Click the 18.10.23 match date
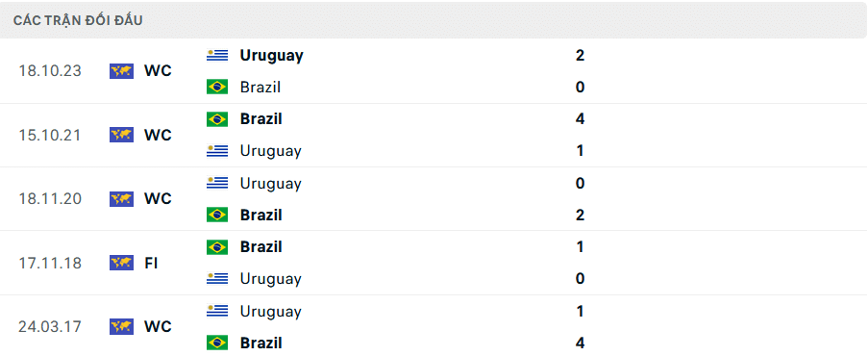868x356 pixels. (50, 71)
